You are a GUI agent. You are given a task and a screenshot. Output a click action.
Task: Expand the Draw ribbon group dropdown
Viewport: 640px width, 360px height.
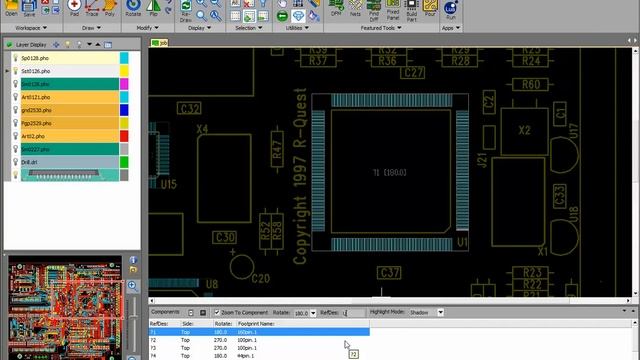98,28
